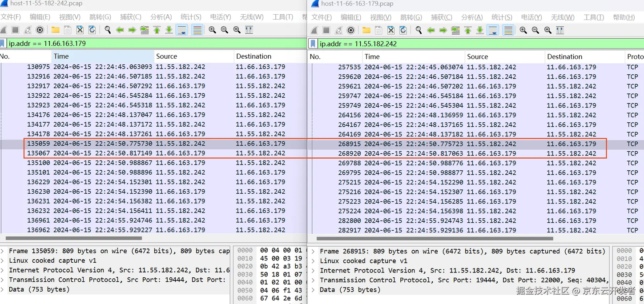Open file folder icon in host-11-66-163-179.pcap window
This screenshot has height=304, width=644.
click(x=366, y=30)
